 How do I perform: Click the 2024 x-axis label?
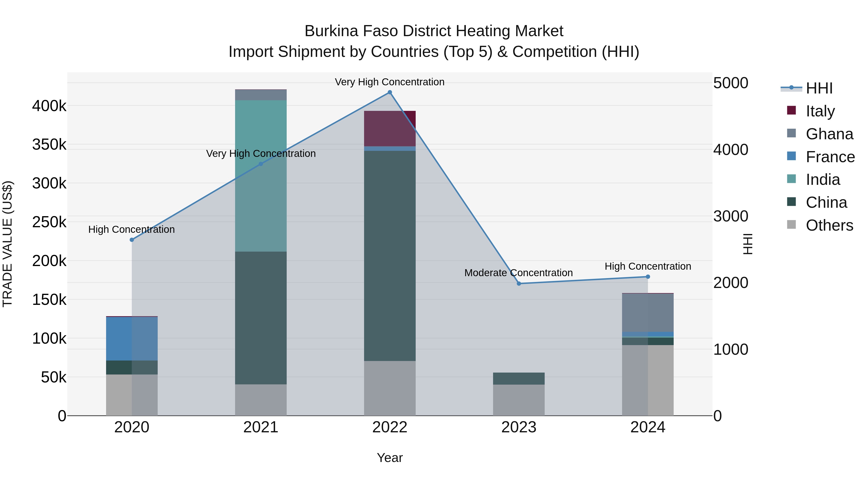(648, 427)
